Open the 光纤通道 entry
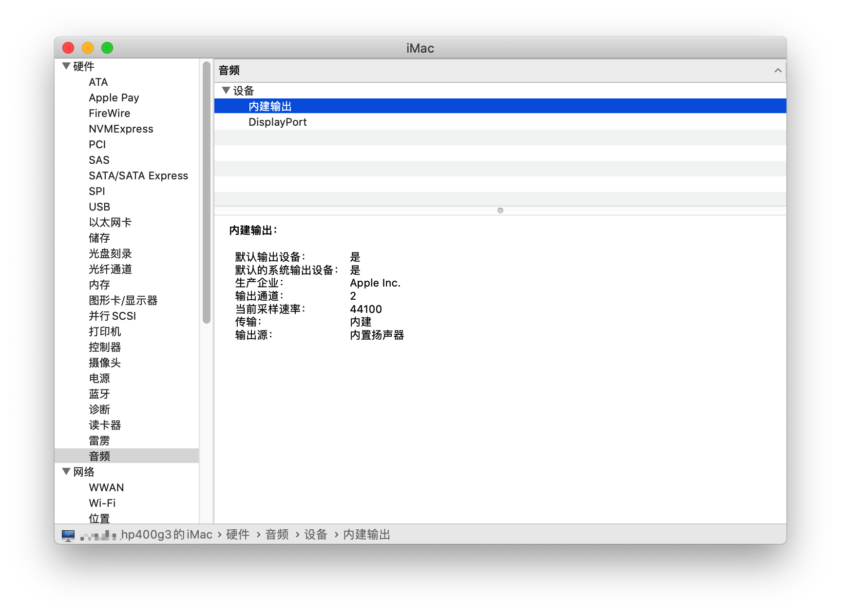 [x=110, y=269]
